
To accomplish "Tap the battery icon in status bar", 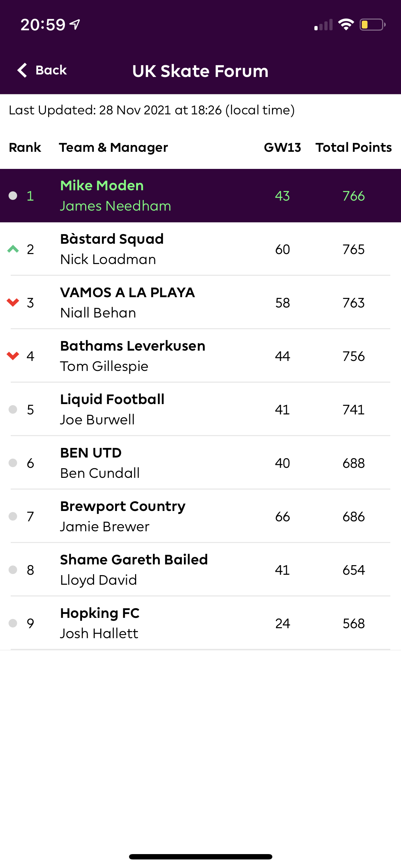I will click(372, 25).
